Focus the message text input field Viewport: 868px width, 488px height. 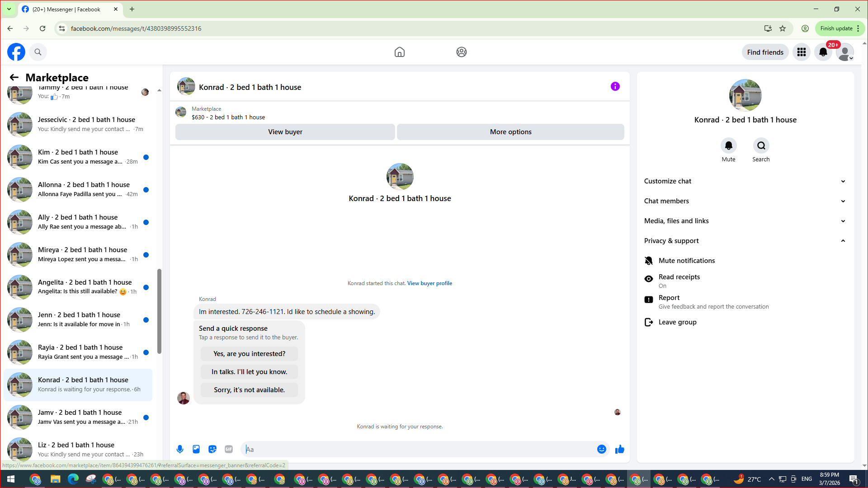419,449
